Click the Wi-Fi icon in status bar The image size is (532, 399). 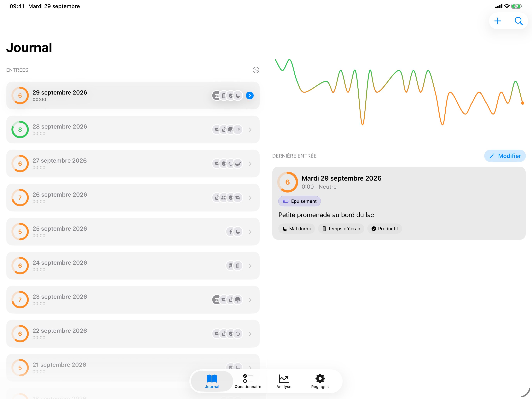(507, 6)
